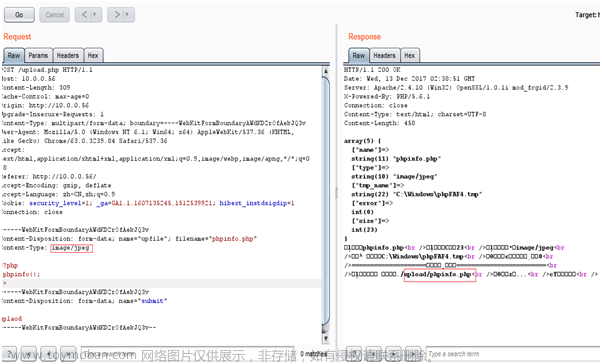
Task: Focus the response 'Type a search term' field
Action: [x=513, y=354]
